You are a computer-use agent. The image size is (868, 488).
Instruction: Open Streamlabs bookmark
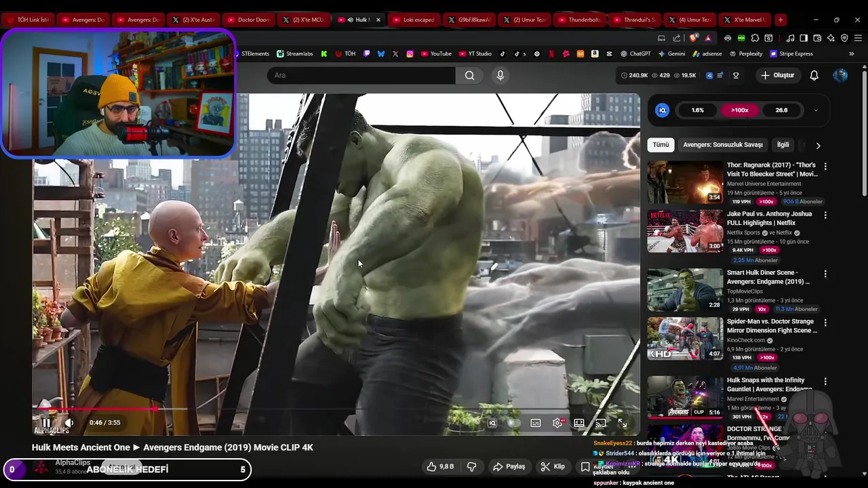(295, 54)
